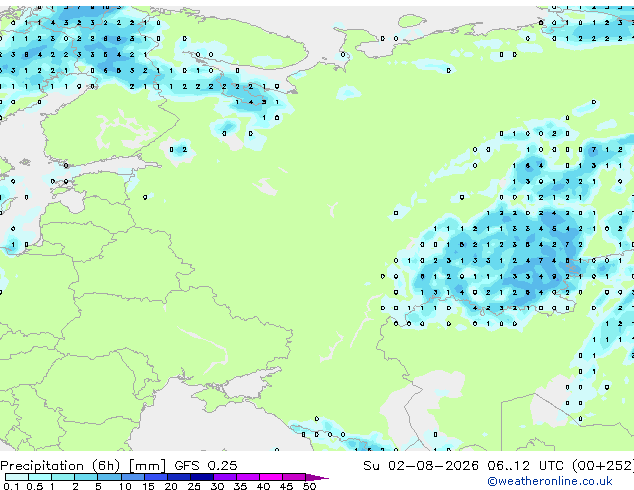Click the legend label '45'
This screenshot has height=490, width=634.
286,486
